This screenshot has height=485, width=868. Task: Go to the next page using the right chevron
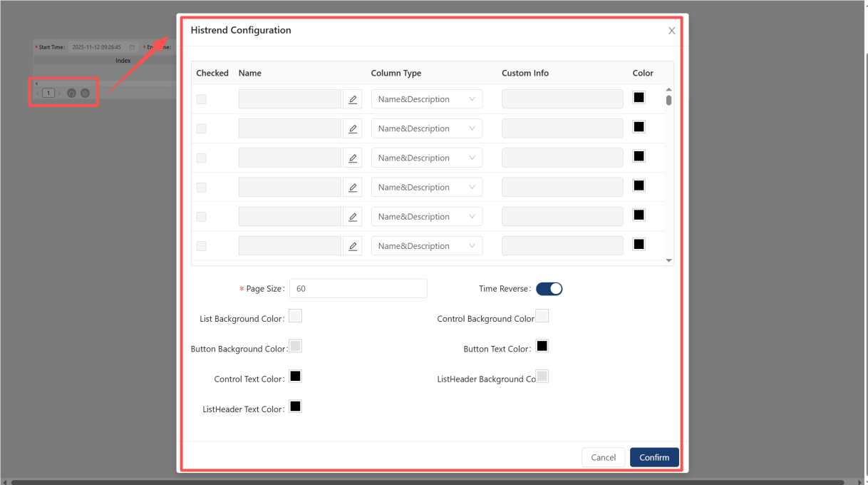[59, 93]
